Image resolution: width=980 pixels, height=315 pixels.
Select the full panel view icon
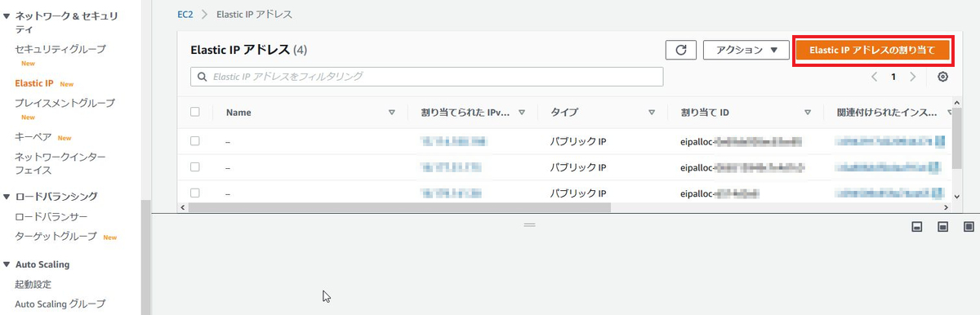coord(969,226)
